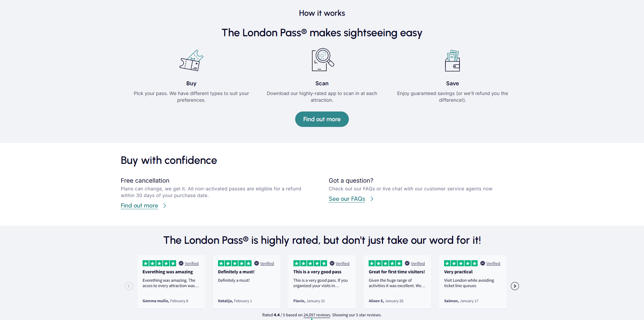The image size is (644, 320).
Task: Click the Buy ticket icon
Action: pyautogui.click(x=191, y=60)
